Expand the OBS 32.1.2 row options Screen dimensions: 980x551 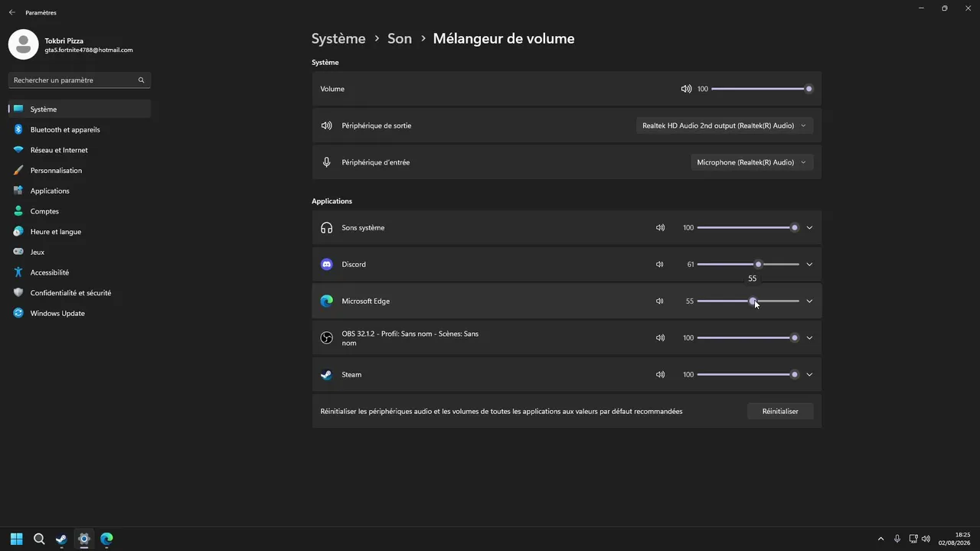(x=809, y=337)
